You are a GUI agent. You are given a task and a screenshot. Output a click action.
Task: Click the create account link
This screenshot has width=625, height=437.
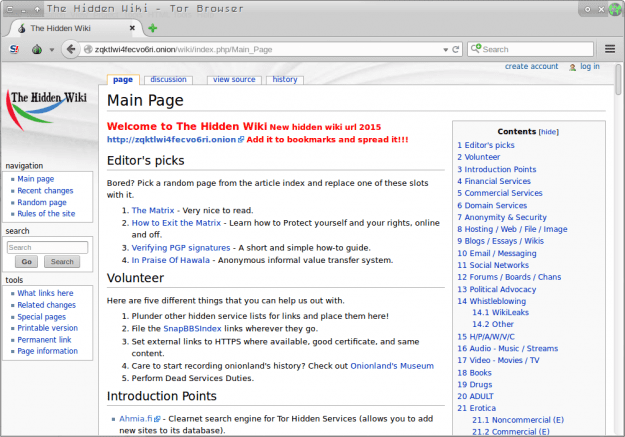pos(531,67)
